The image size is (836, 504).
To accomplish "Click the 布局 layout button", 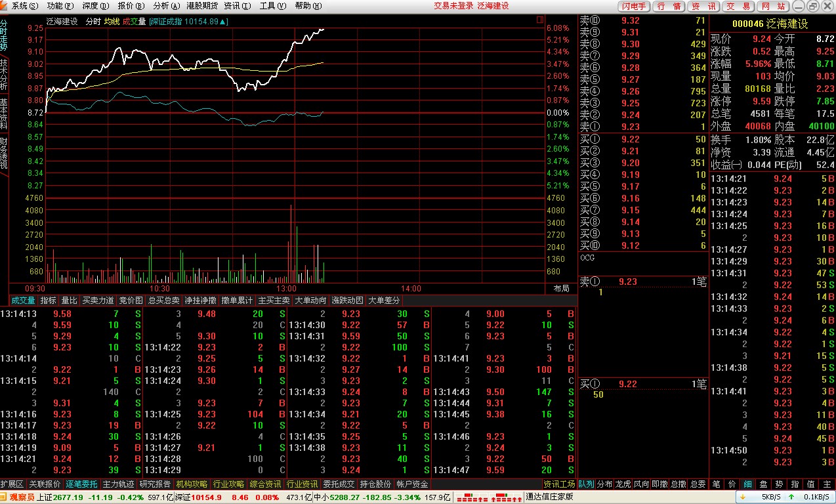I will pyautogui.click(x=561, y=288).
